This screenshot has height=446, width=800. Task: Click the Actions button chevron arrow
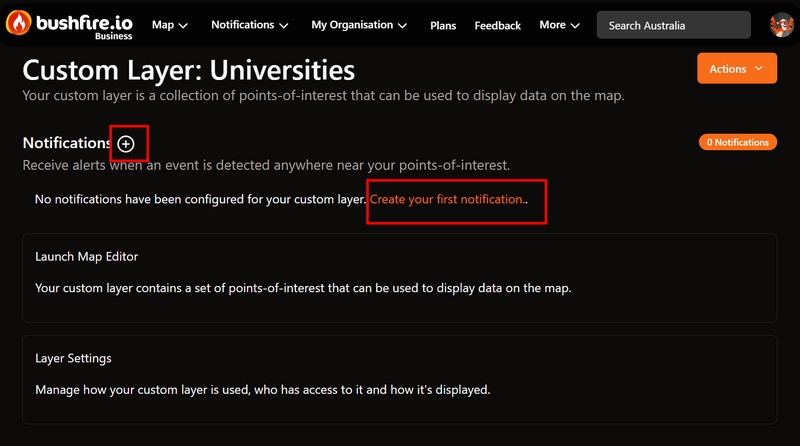(759, 68)
